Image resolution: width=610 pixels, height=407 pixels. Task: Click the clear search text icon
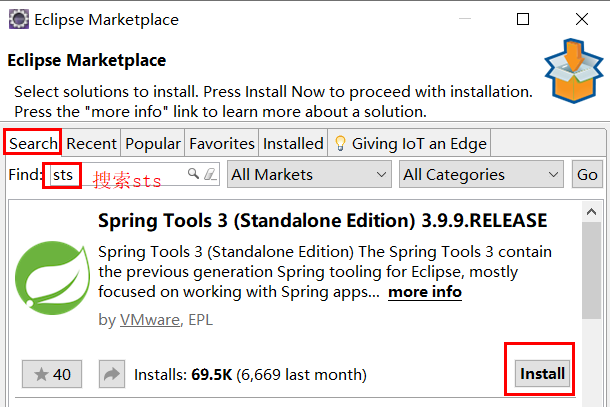[x=209, y=174]
